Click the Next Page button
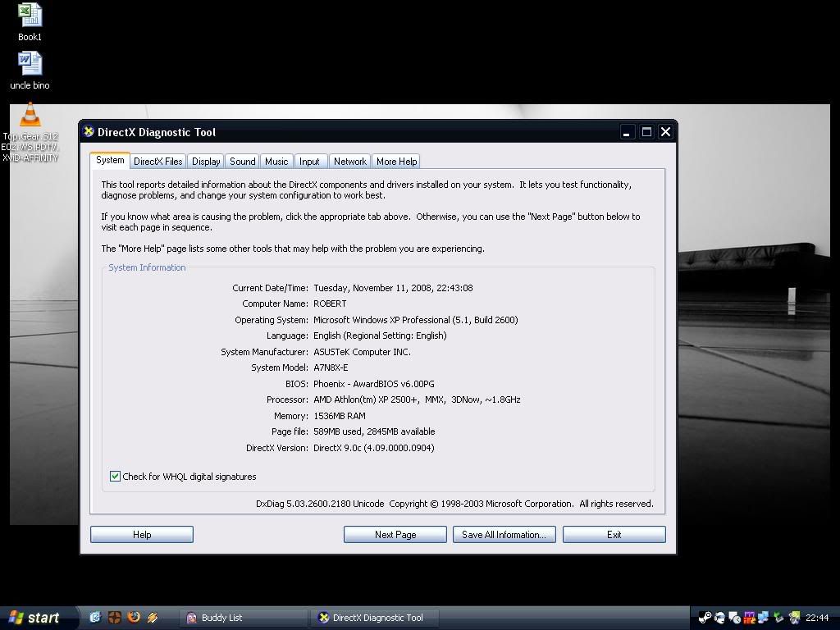The height and width of the screenshot is (630, 840). coord(395,535)
